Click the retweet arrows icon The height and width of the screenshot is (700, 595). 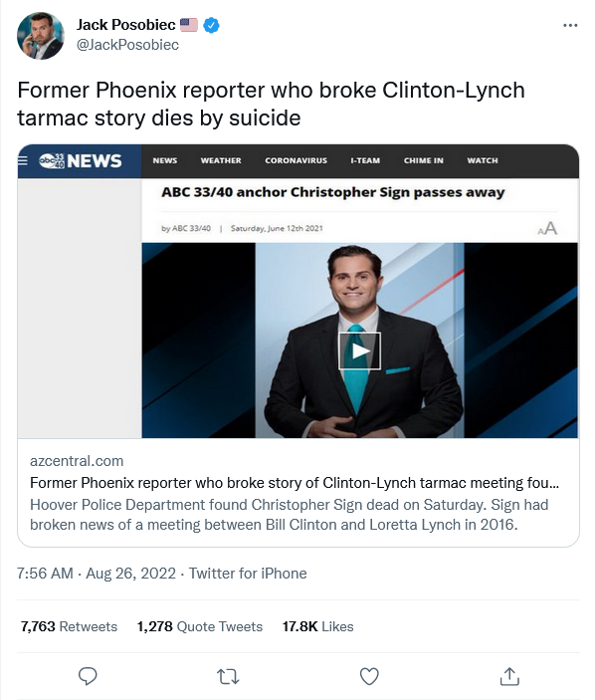coord(229,677)
